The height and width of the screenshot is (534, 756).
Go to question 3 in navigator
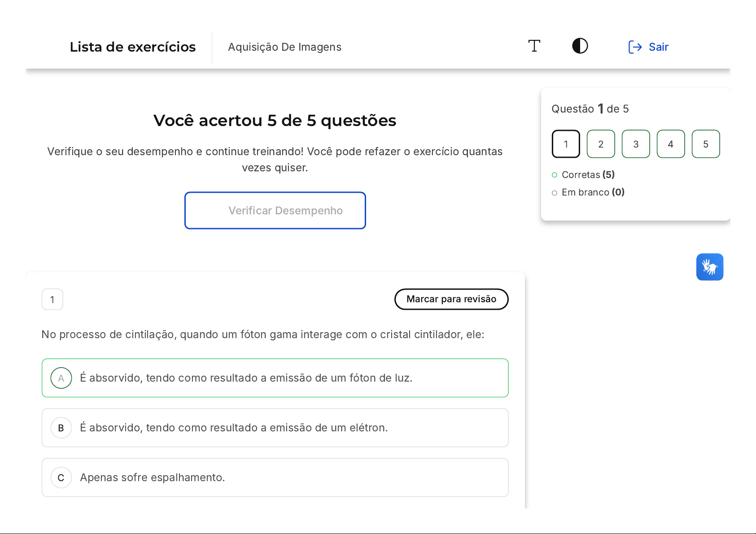636,144
